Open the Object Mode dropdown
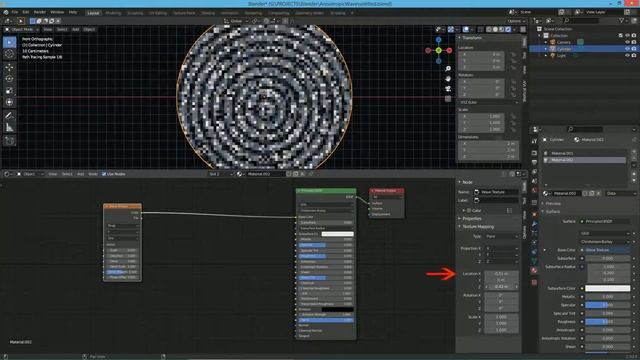This screenshot has width=640, height=360. tap(22, 29)
